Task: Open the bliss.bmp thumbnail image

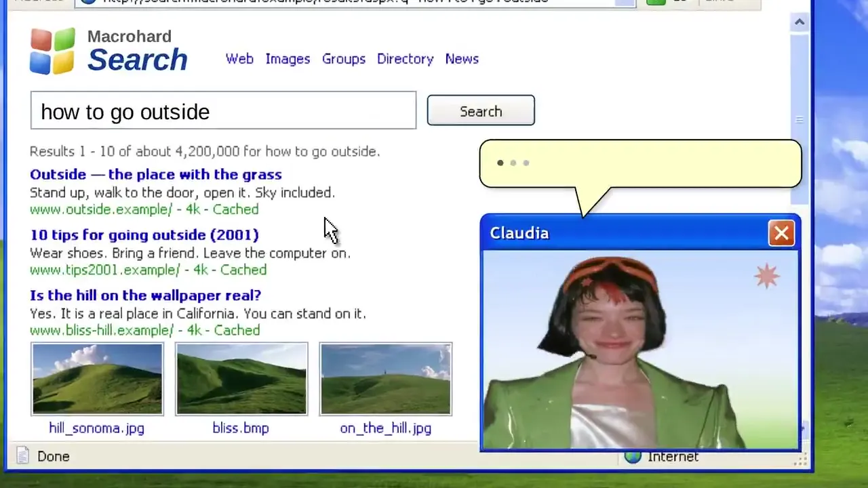Action: tap(241, 379)
